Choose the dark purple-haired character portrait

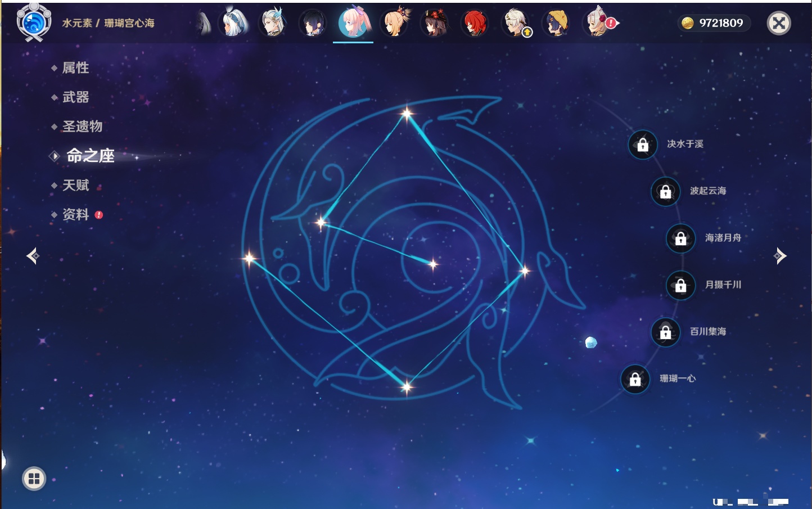[313, 23]
